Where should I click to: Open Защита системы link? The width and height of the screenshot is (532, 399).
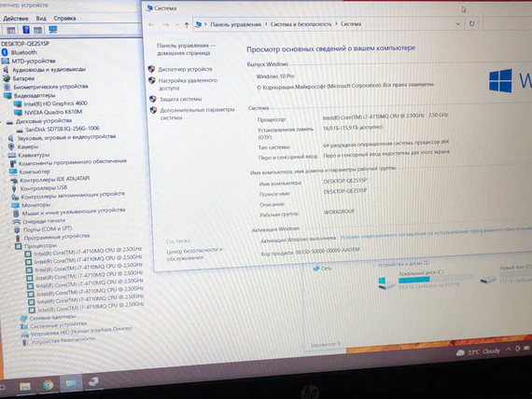(180, 100)
